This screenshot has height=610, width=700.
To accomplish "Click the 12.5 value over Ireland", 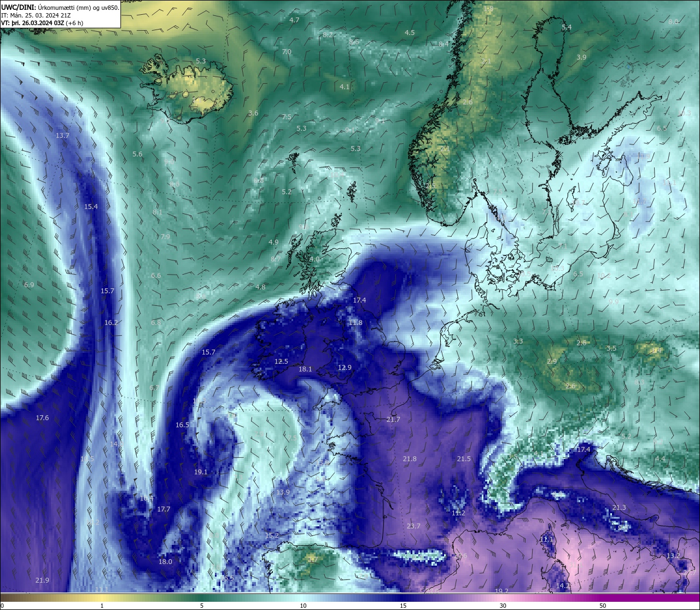I will [x=281, y=361].
